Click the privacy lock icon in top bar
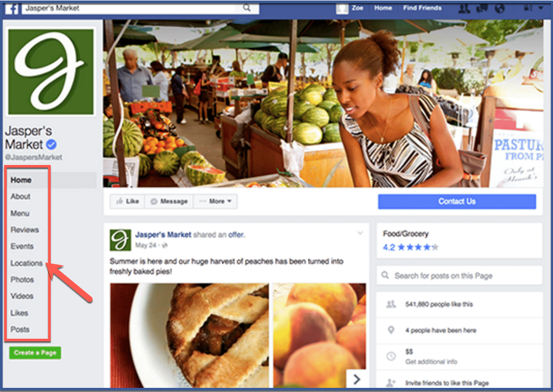Image resolution: width=553 pixels, height=392 pixels. tap(528, 8)
